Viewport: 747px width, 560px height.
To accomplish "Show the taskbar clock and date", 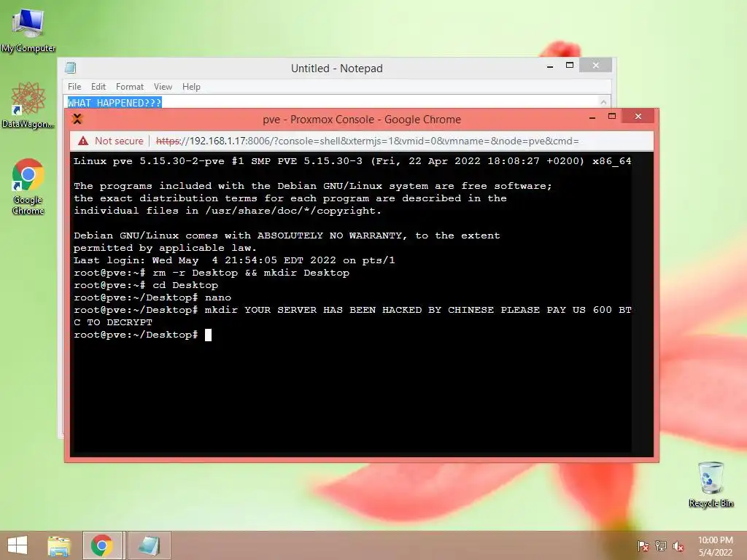I will pyautogui.click(x=715, y=546).
